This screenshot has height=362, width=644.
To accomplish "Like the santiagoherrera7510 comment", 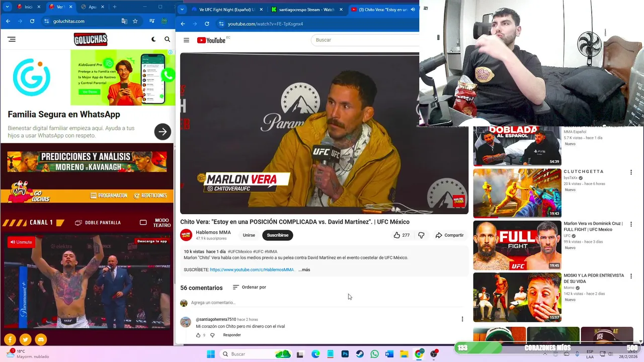I will [x=198, y=335].
